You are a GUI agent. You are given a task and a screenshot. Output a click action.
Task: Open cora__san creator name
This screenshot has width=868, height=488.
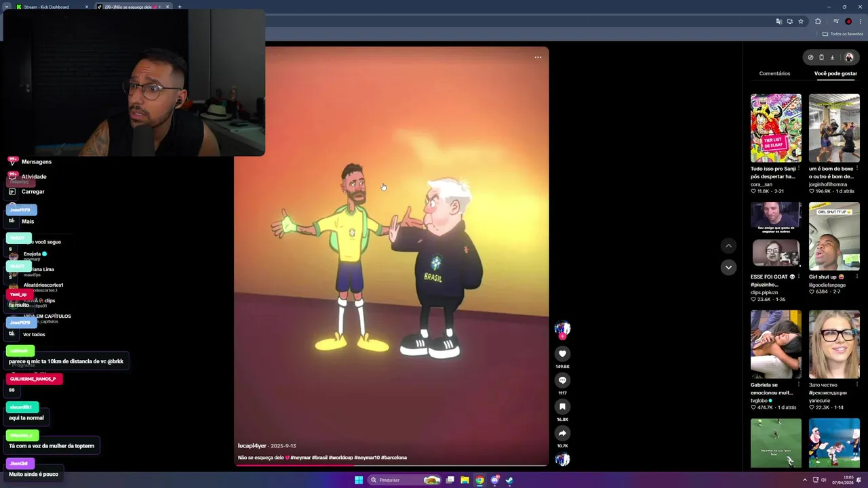pos(762,184)
